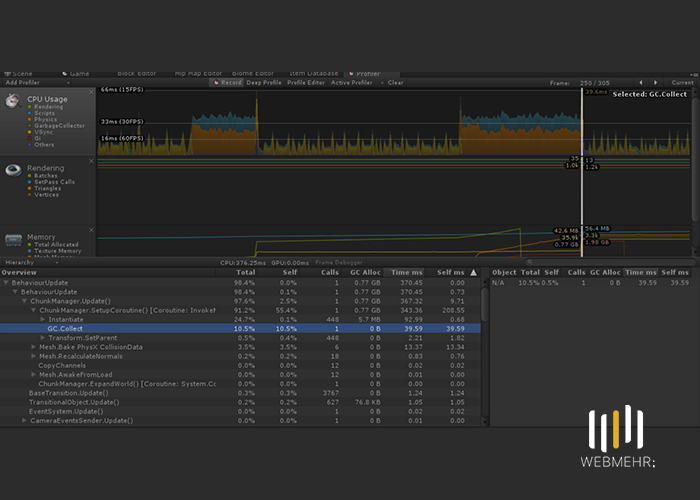This screenshot has height=500, width=700.
Task: Open the Frame Debugger
Action: pyautogui.click(x=339, y=262)
